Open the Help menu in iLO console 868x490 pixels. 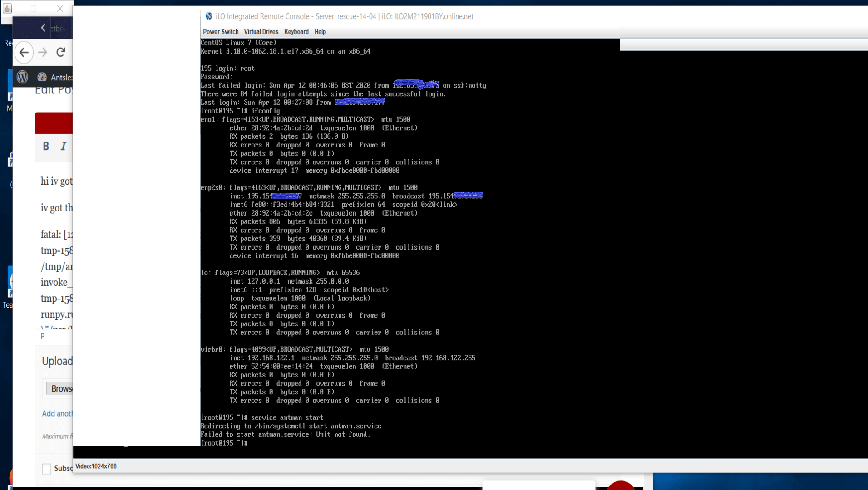[x=320, y=32]
